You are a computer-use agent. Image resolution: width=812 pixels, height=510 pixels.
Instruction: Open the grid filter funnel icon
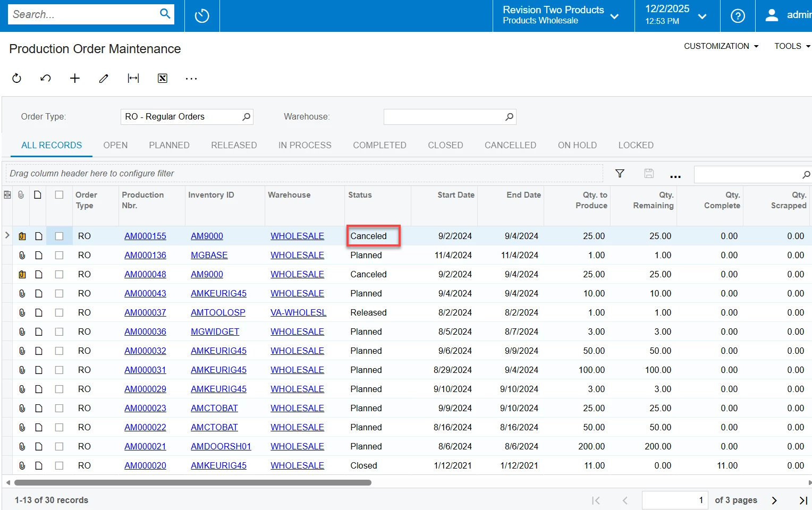click(x=620, y=173)
